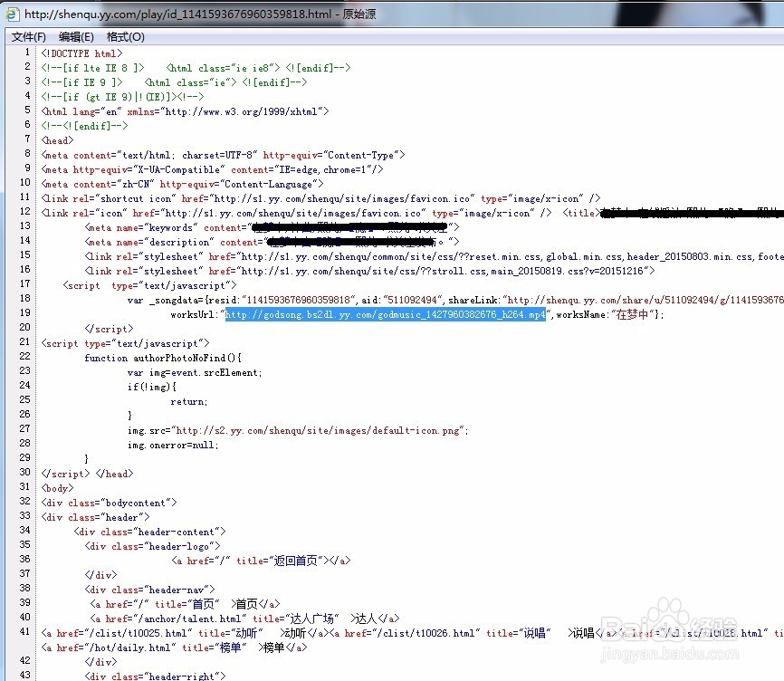This screenshot has height=681, width=784.
Task: Click the stroll.css stylesheet line 16
Action: tap(369, 271)
